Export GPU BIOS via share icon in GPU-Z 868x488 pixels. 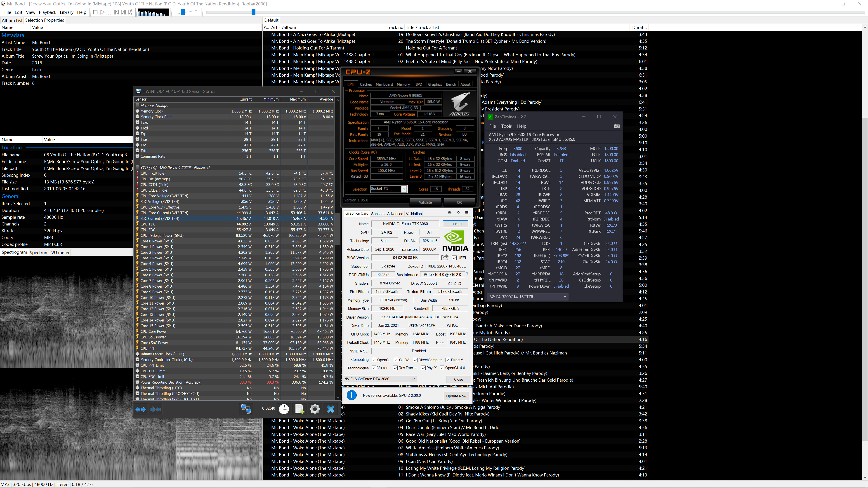[445, 258]
